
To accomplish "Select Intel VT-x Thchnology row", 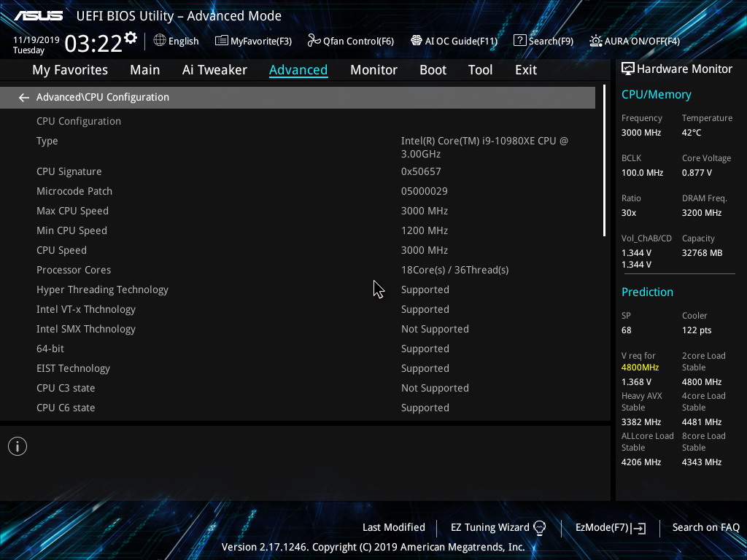I will 298,309.
